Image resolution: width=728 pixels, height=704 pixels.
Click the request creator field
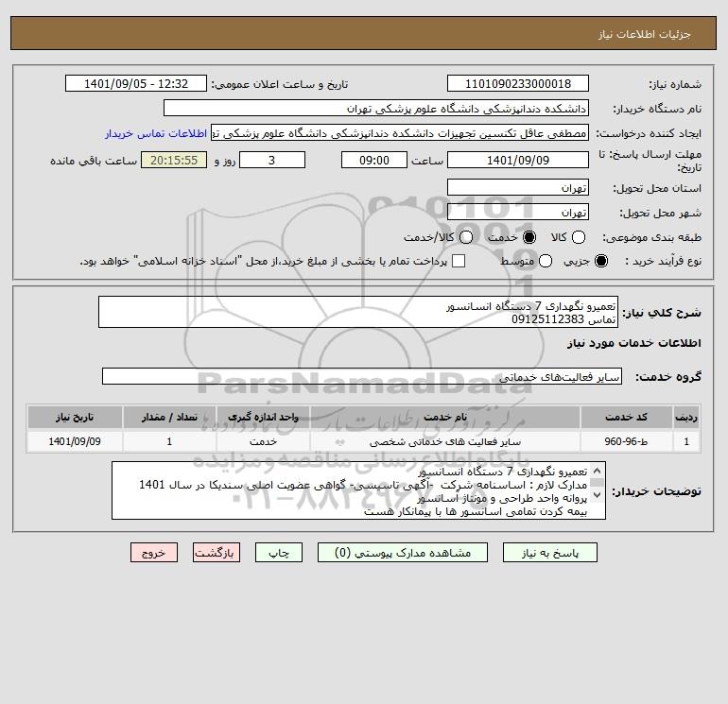400,133
